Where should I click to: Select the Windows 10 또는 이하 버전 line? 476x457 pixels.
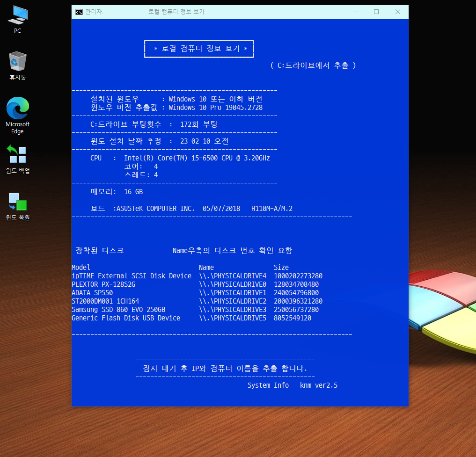[x=216, y=99]
